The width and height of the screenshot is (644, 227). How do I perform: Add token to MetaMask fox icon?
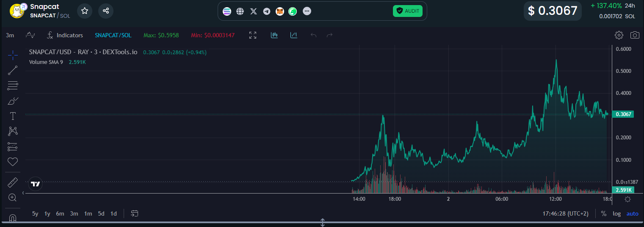[x=280, y=11]
